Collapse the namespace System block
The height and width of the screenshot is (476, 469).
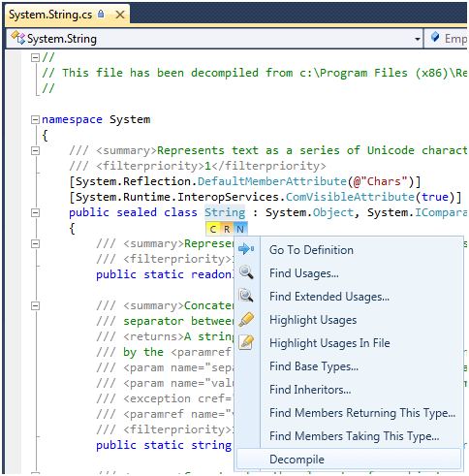pos(35,119)
